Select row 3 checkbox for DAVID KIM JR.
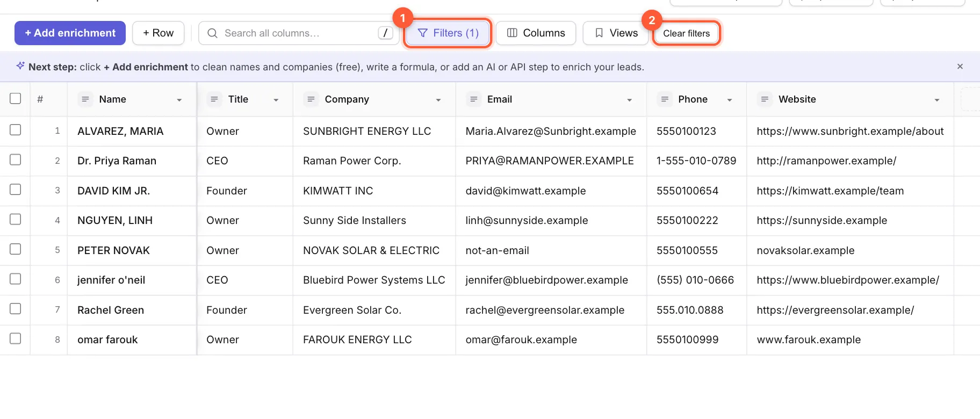Viewport: 980px width, 419px height. 16,190
